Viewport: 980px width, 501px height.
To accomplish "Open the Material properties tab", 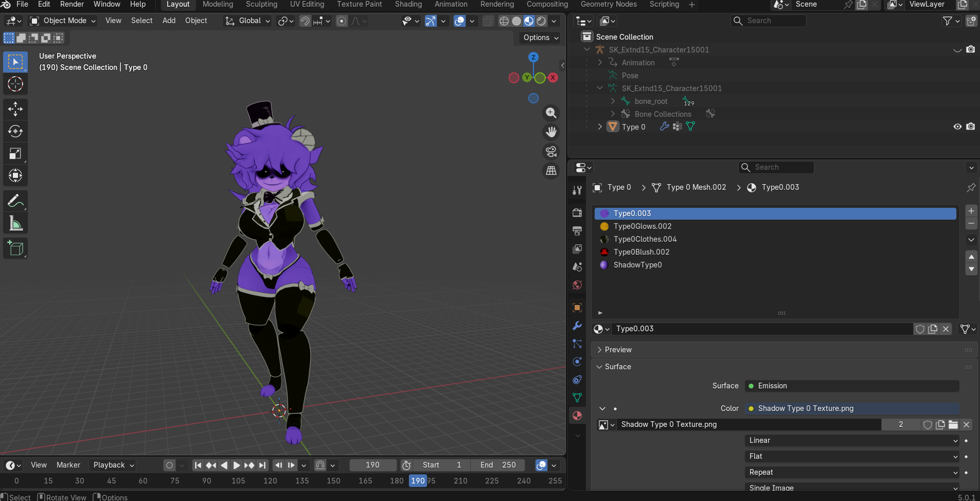I will (x=577, y=416).
